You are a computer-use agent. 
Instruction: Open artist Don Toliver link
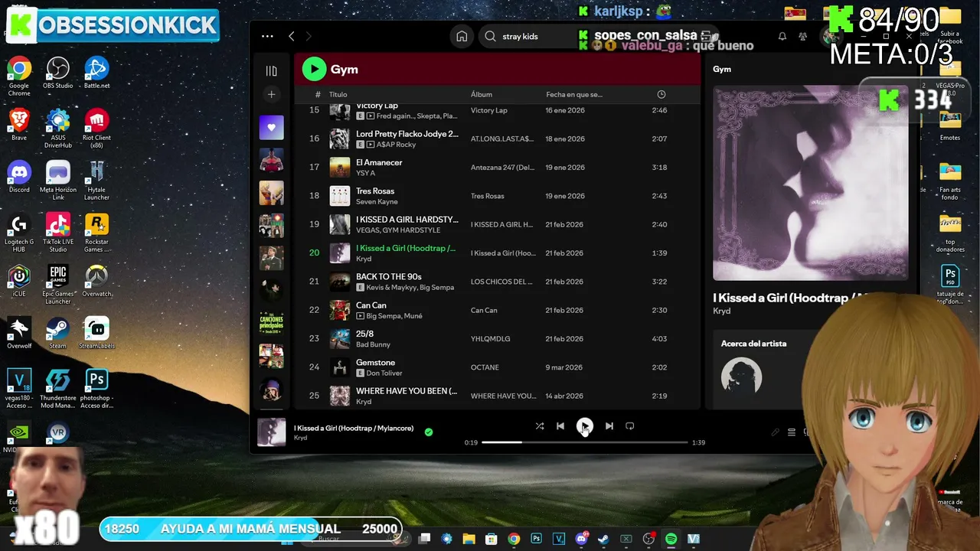tap(384, 373)
